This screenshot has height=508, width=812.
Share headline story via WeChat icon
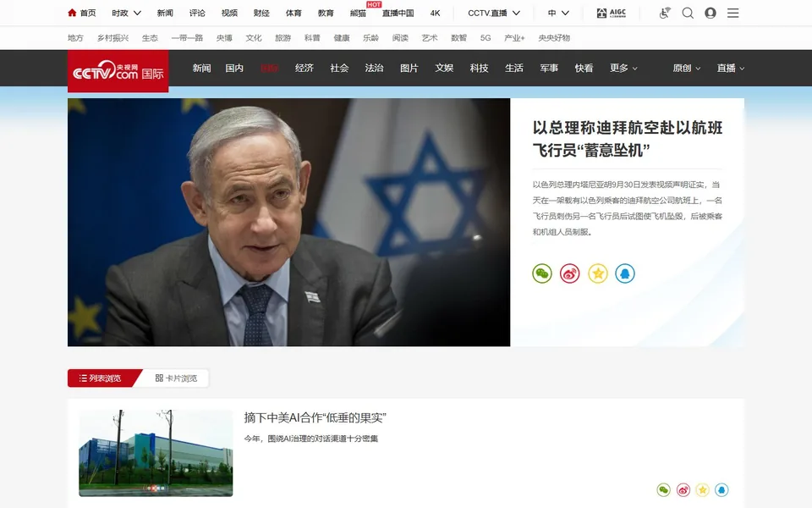pyautogui.click(x=542, y=273)
